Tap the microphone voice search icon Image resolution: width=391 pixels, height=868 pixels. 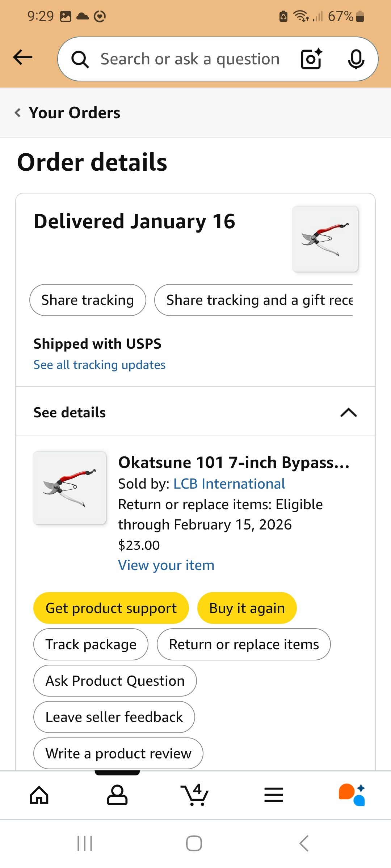click(356, 59)
